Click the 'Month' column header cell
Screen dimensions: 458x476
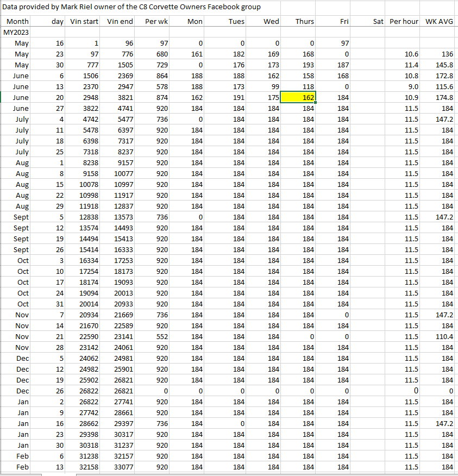(x=17, y=22)
